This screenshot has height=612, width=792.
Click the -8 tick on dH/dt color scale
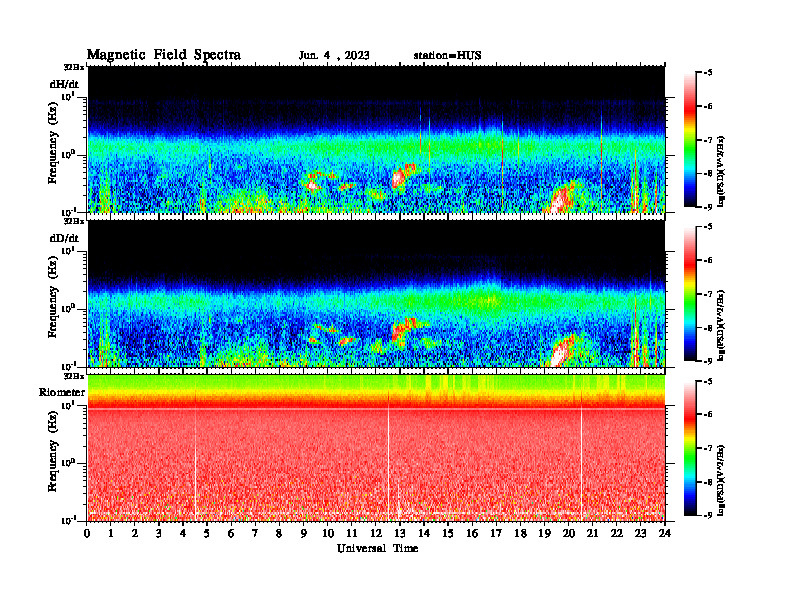point(708,173)
